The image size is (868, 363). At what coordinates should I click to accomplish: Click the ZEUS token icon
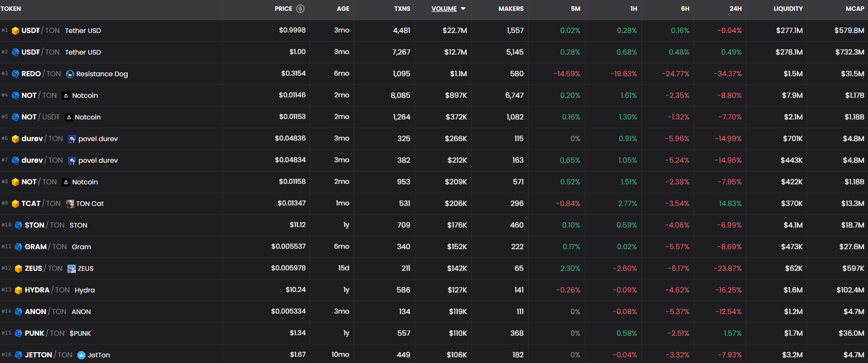click(x=72, y=269)
